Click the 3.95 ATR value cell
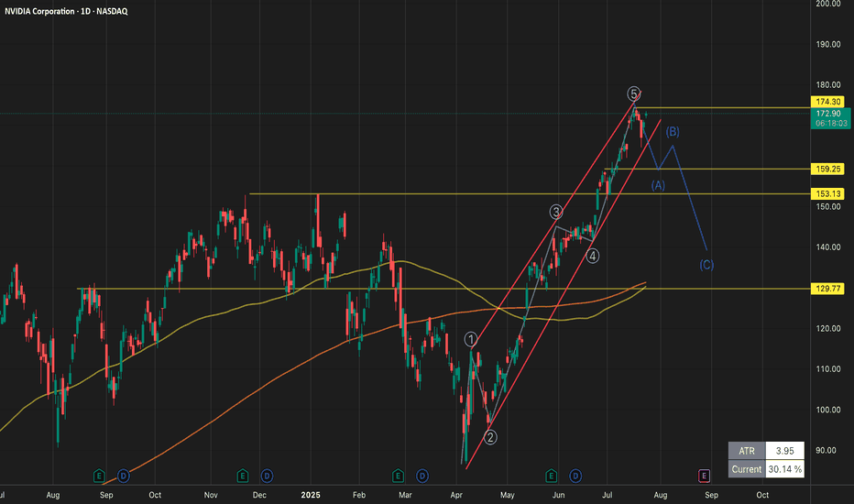 pyautogui.click(x=785, y=451)
